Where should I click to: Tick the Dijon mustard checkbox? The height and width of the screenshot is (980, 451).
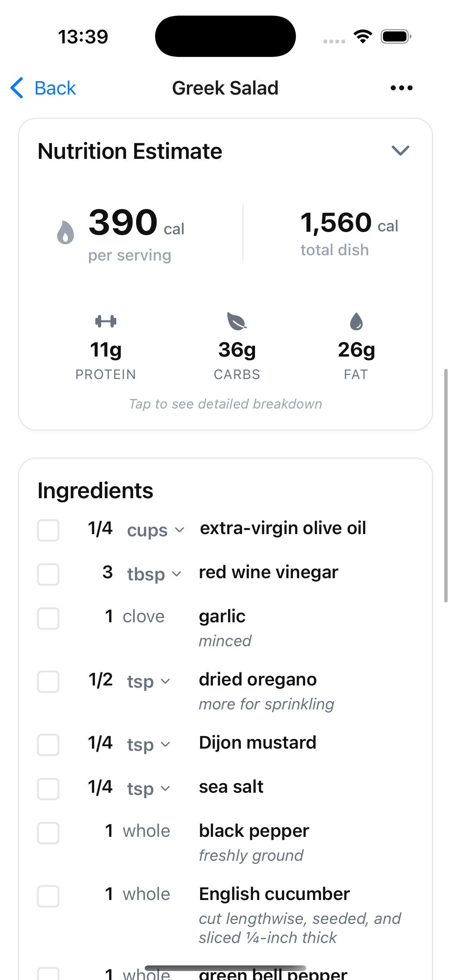coord(48,745)
